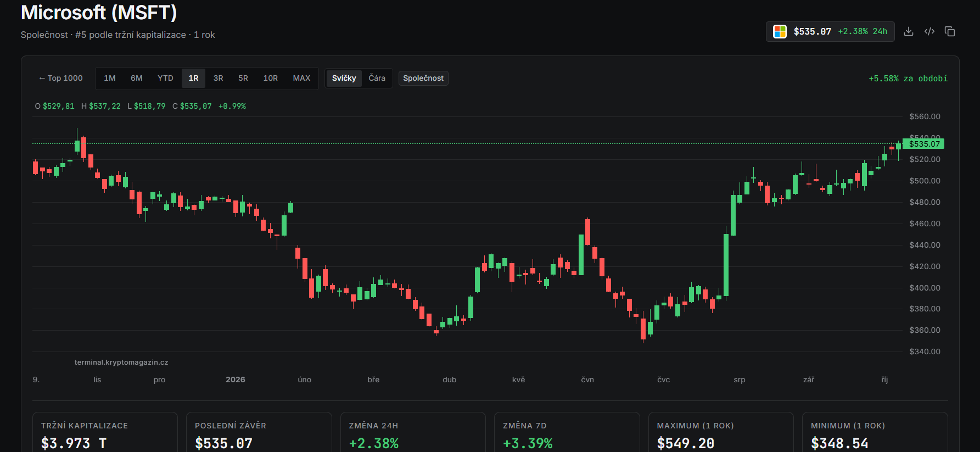
Task: Click the Společnost button
Action: 423,78
